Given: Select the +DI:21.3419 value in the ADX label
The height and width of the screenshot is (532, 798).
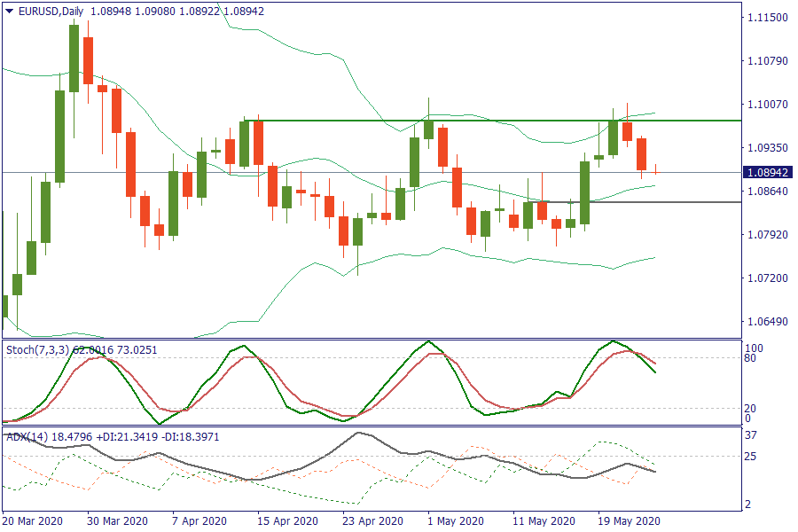Looking at the screenshot, I should tap(127, 437).
